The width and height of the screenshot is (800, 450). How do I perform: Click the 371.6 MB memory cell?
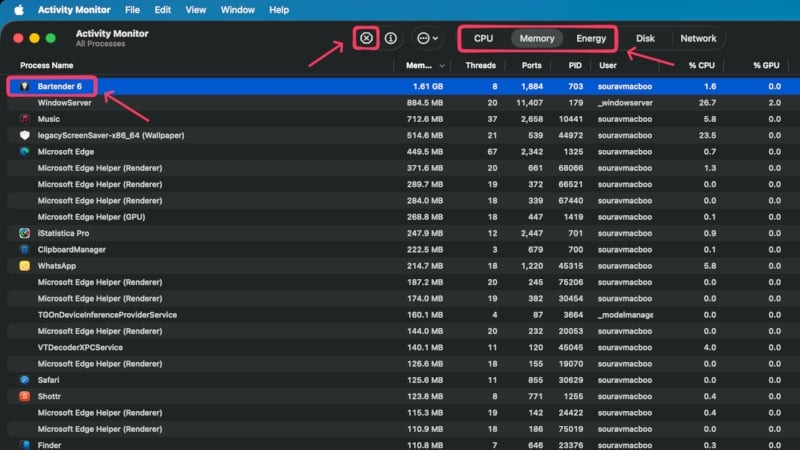coord(424,168)
